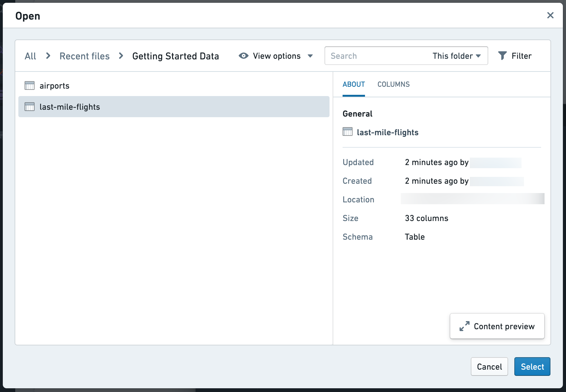Click the View options label text
The width and height of the screenshot is (566, 392).
click(277, 56)
